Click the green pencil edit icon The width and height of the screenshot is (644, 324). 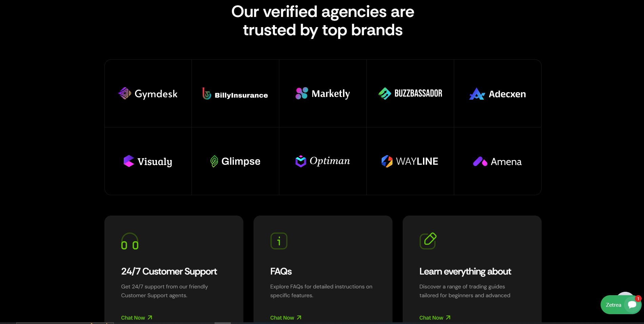click(428, 241)
